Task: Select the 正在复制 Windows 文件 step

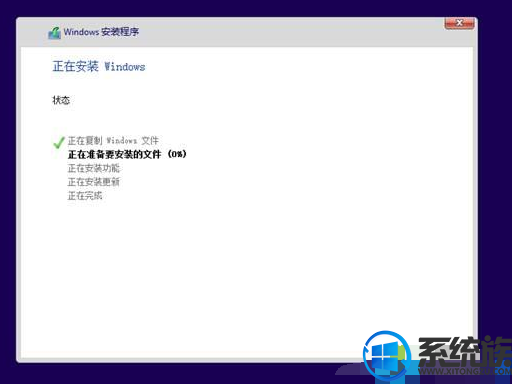Action: pos(113,141)
